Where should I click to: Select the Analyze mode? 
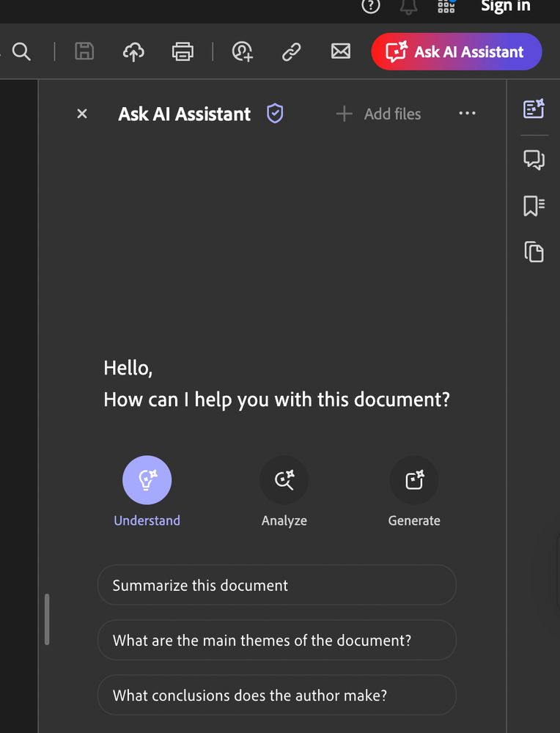pos(284,491)
